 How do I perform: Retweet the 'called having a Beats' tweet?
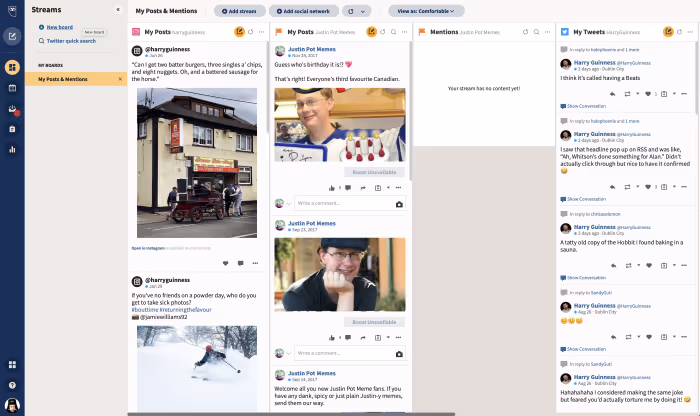[627, 94]
